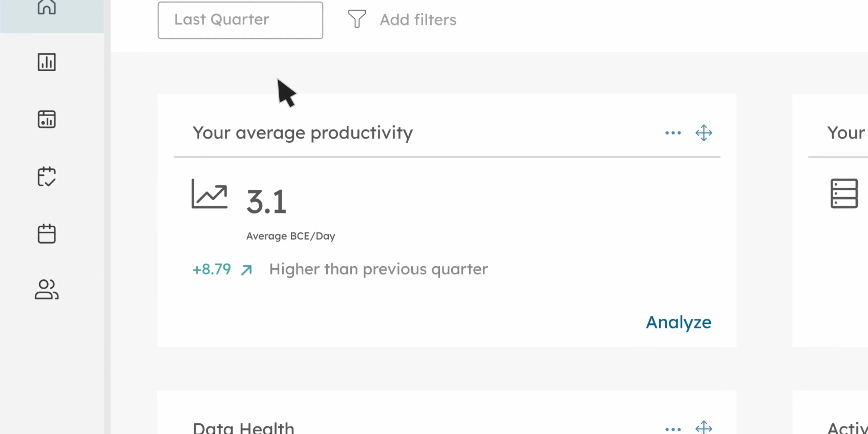Click the trend line chart icon
The image size is (868, 434).
point(210,194)
